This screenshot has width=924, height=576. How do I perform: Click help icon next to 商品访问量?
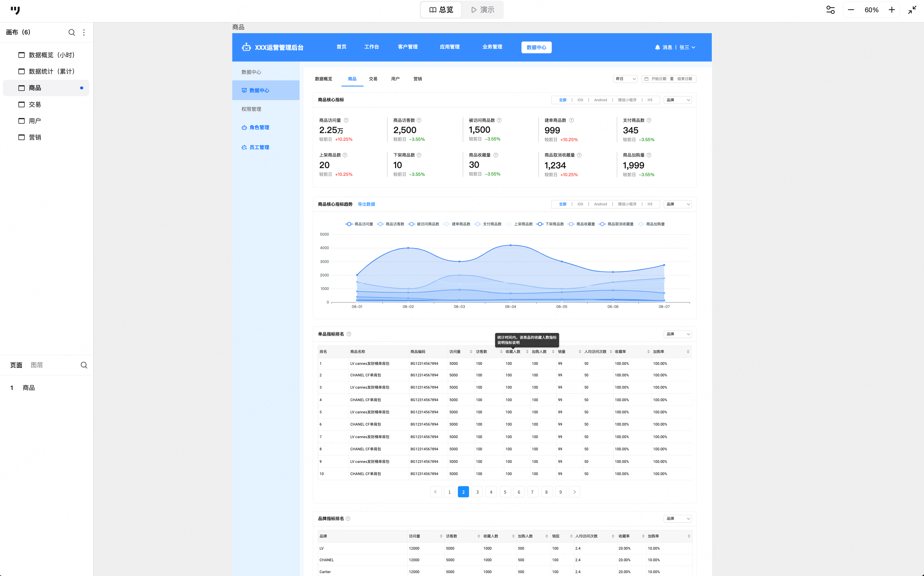346,121
